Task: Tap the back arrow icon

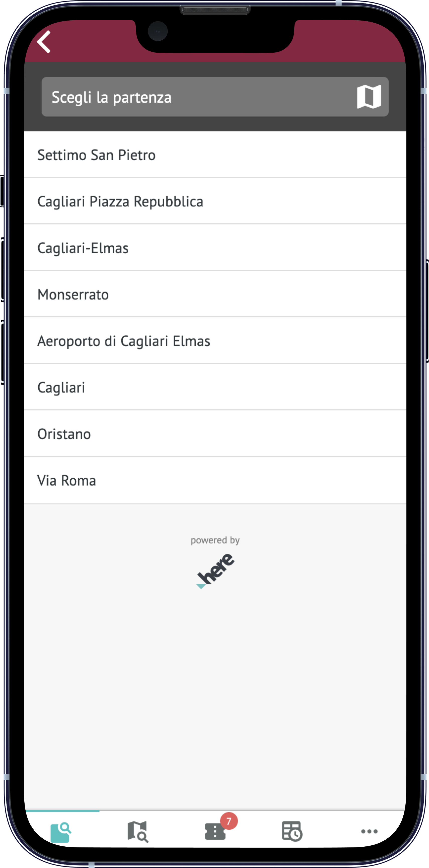Action: coord(44,42)
